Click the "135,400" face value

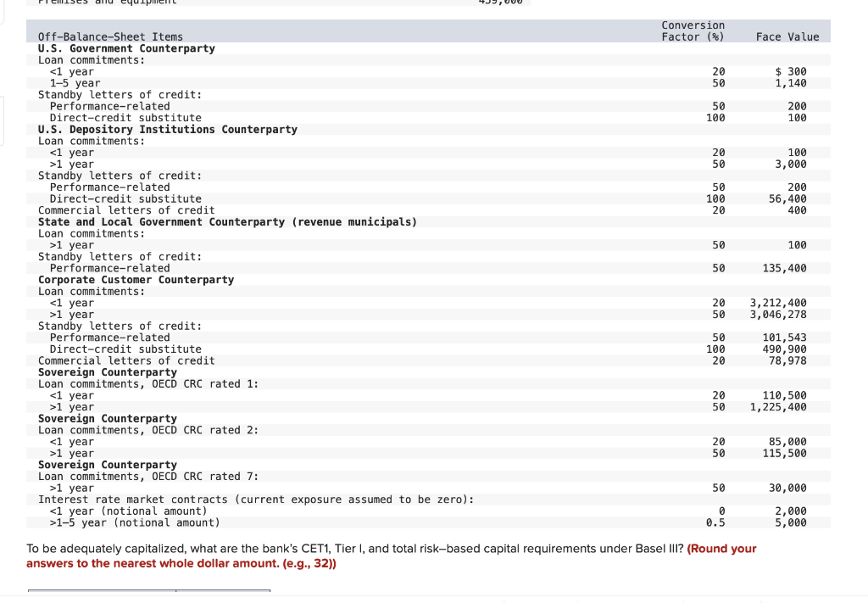click(784, 268)
